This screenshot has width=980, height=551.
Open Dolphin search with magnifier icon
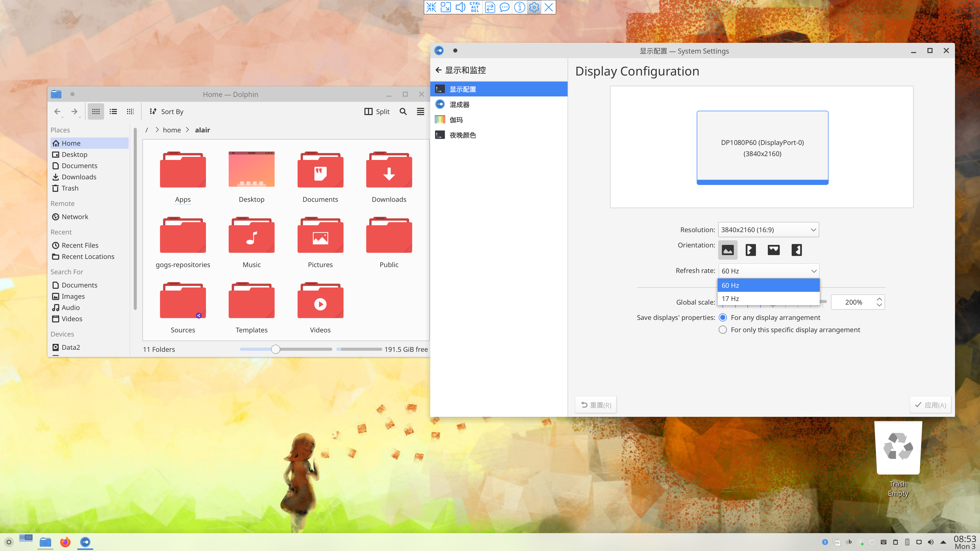tap(403, 111)
